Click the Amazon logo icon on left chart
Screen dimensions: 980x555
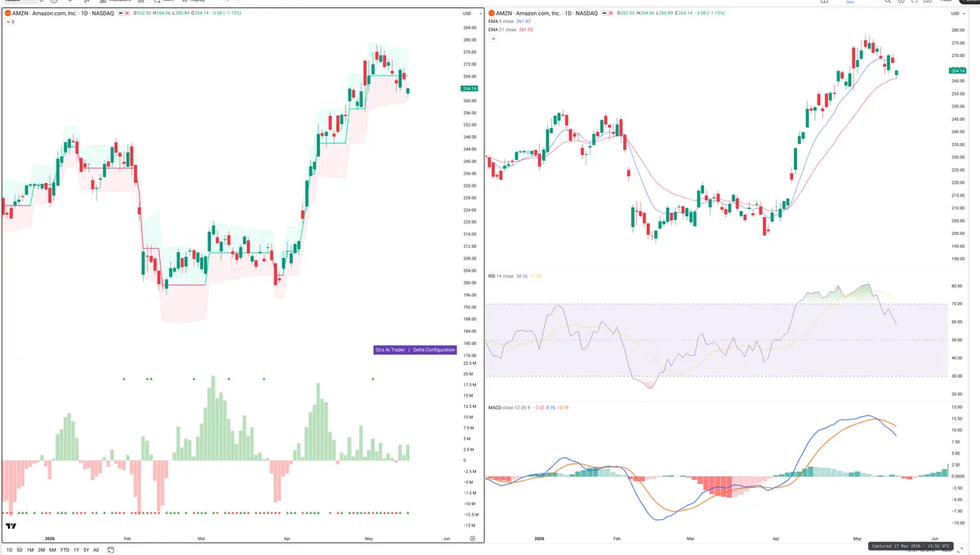[7, 13]
